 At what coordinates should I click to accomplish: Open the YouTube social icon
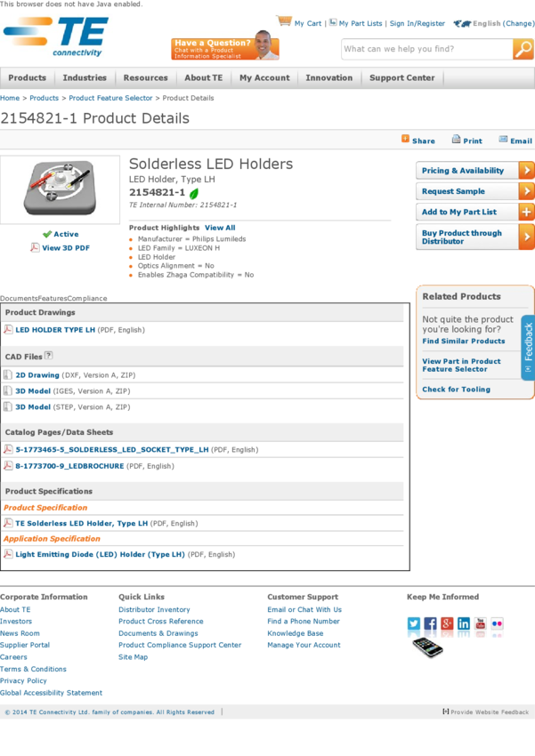click(x=481, y=623)
